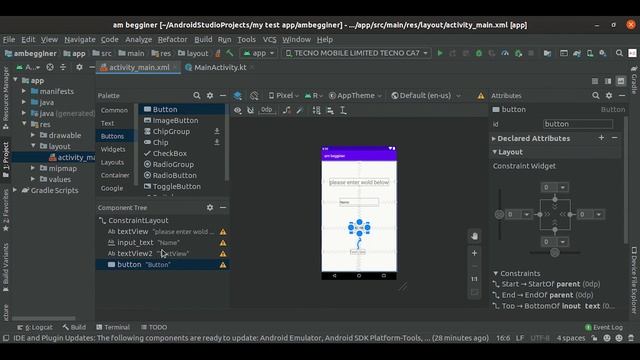Image resolution: width=640 pixels, height=360 pixels.
Task: Click the id input field containing button
Action: pyautogui.click(x=578, y=124)
